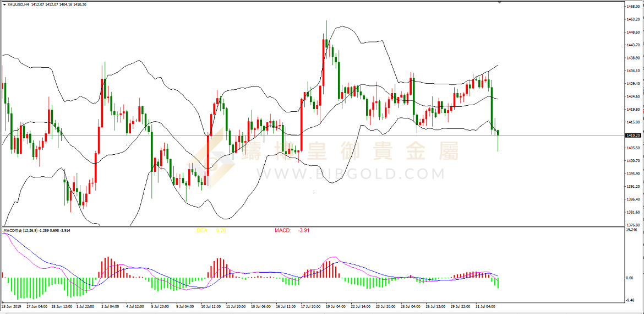Click price axis label 1400.70
The height and width of the screenshot is (314, 644).
click(633, 161)
